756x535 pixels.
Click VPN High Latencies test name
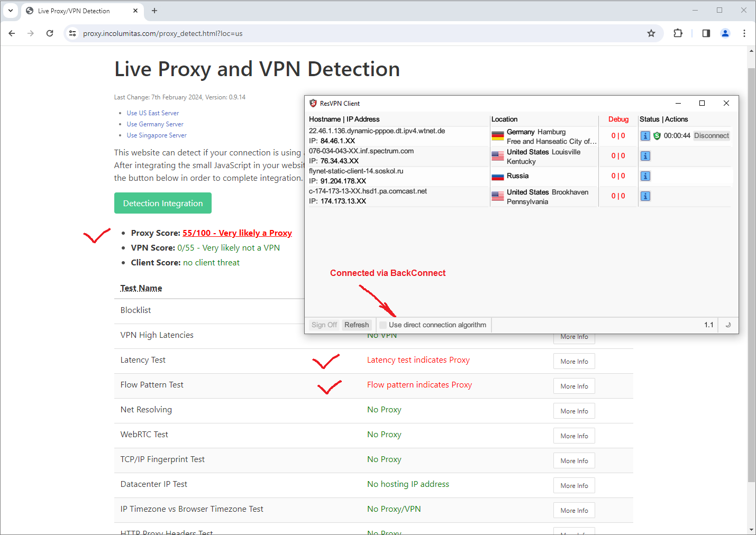[157, 335]
